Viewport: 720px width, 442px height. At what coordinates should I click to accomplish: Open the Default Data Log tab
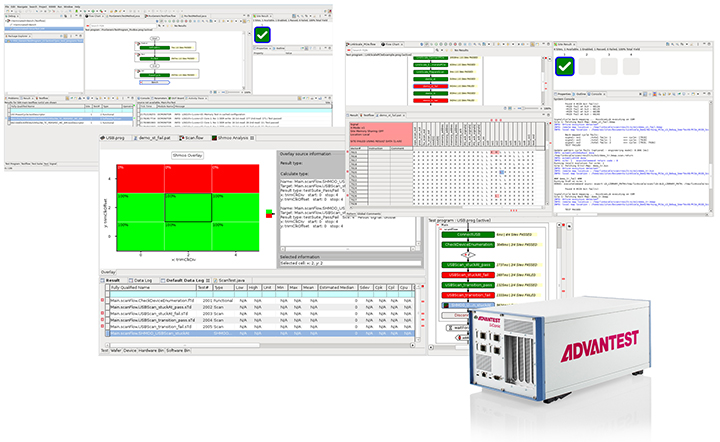(188, 280)
